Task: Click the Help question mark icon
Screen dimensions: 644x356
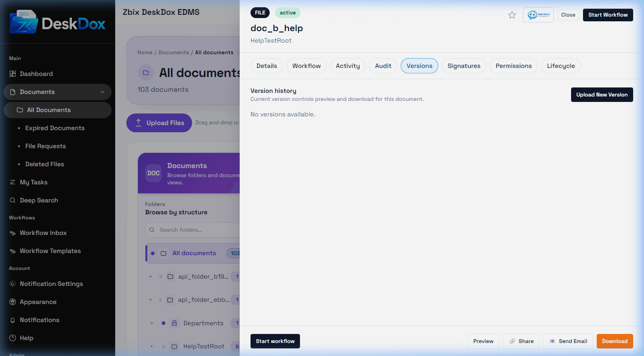Action: 13,338
